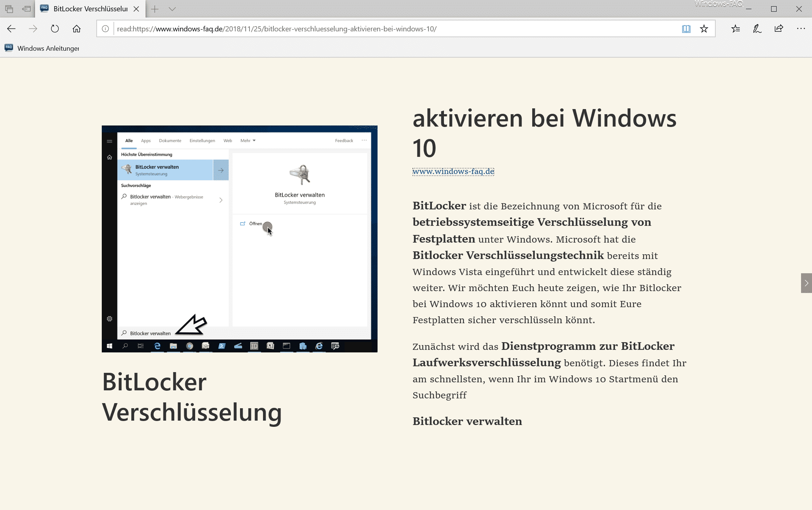Open the Favorites hub
The width and height of the screenshot is (812, 510).
point(735,29)
